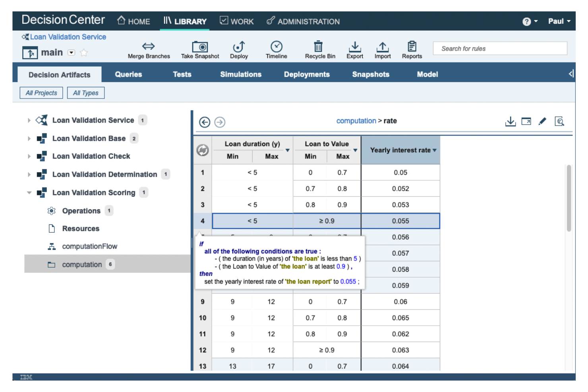588x392 pixels.
Task: Open rate table in new window icon
Action: pyautogui.click(x=526, y=121)
